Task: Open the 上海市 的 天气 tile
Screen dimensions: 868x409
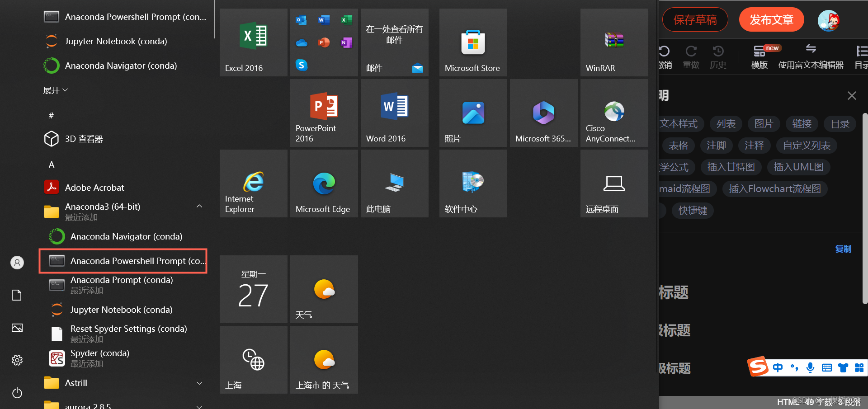Action: [x=324, y=360]
